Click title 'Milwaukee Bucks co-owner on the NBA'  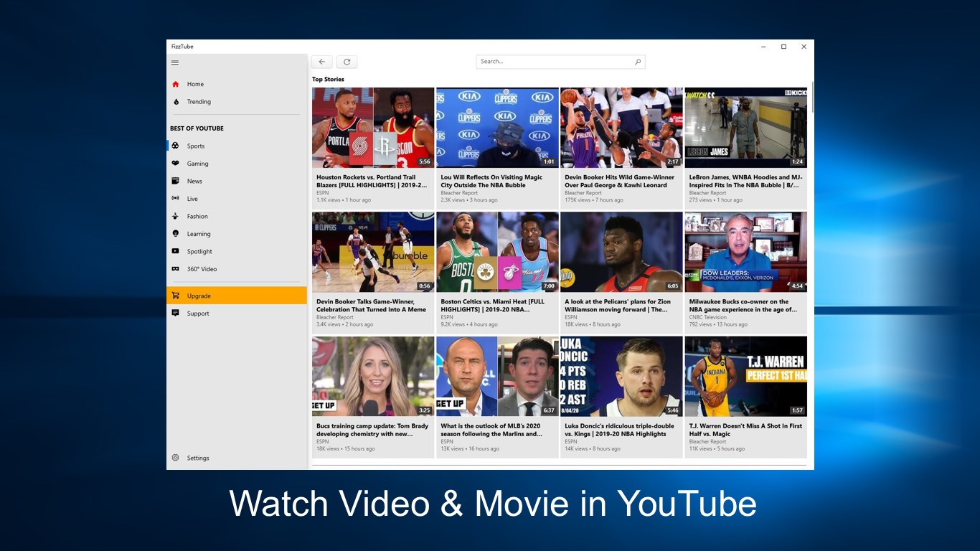(743, 306)
